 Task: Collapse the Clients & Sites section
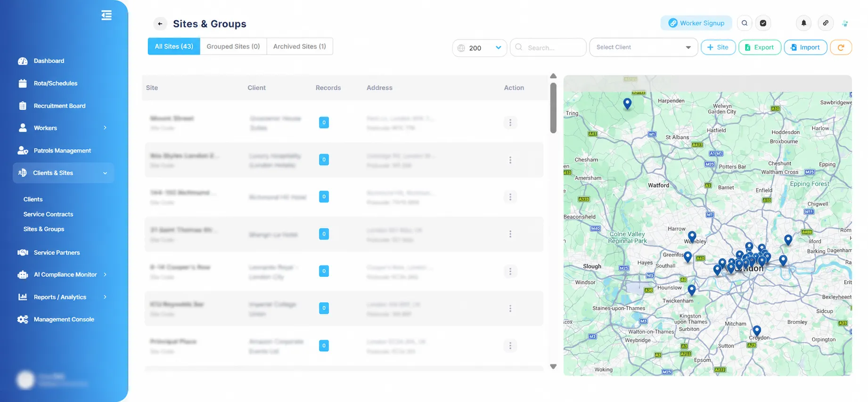coord(105,173)
